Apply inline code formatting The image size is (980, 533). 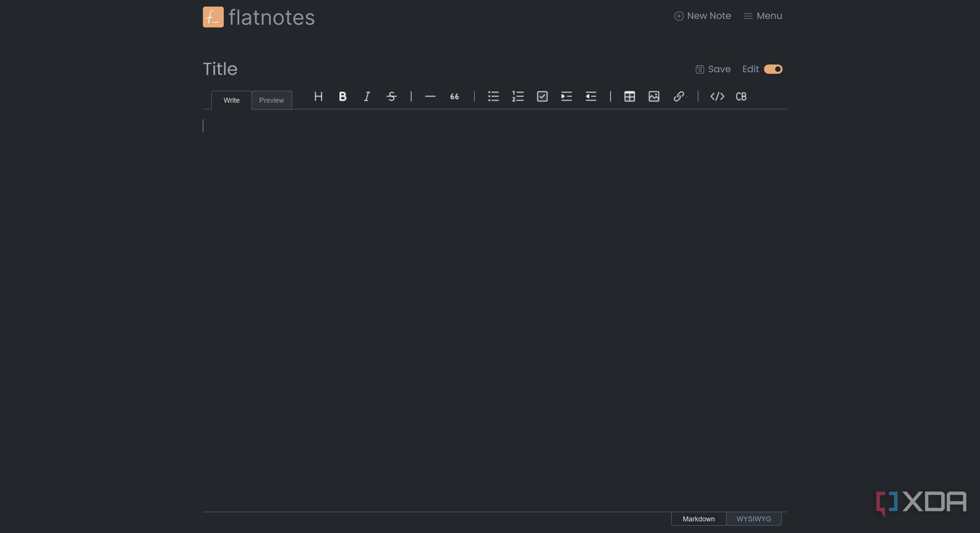point(717,96)
